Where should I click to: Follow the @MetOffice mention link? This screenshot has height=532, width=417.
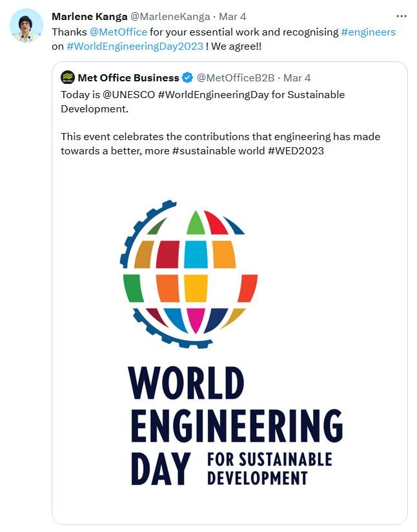119,32
